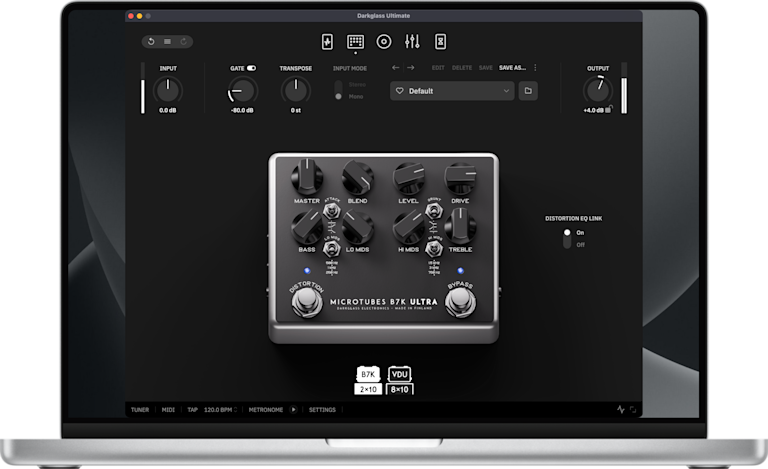Click the 0.0 dB input value

point(168,110)
